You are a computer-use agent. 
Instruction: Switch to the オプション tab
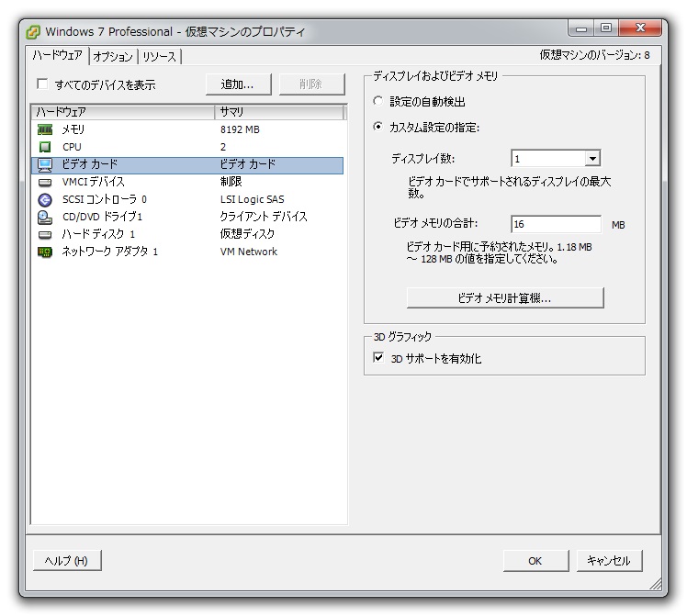(113, 57)
